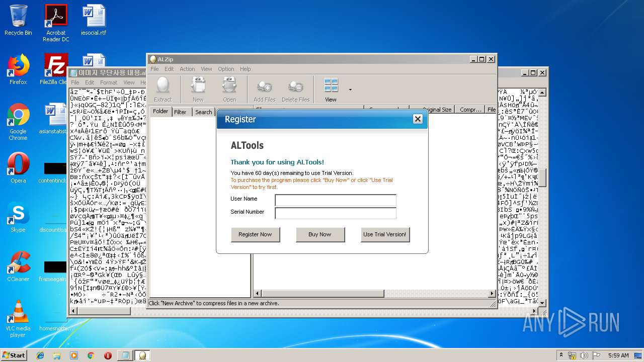This screenshot has height=362, width=644.
Task: Open the Format menu in Notepad window
Action: point(109,82)
